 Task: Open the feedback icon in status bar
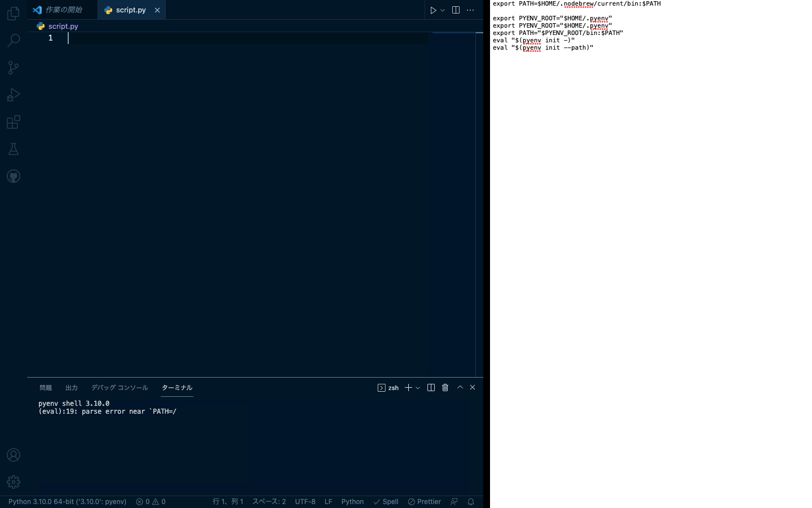[454, 502]
